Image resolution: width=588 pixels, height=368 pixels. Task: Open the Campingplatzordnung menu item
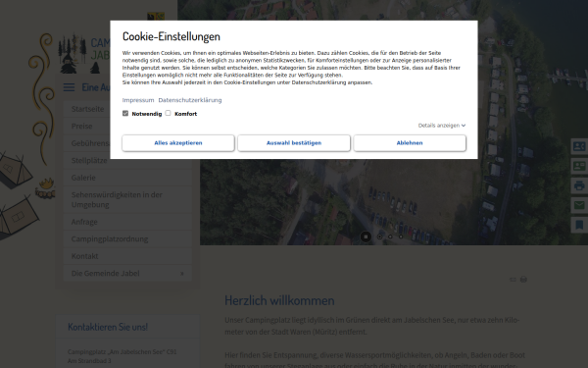tap(127, 239)
